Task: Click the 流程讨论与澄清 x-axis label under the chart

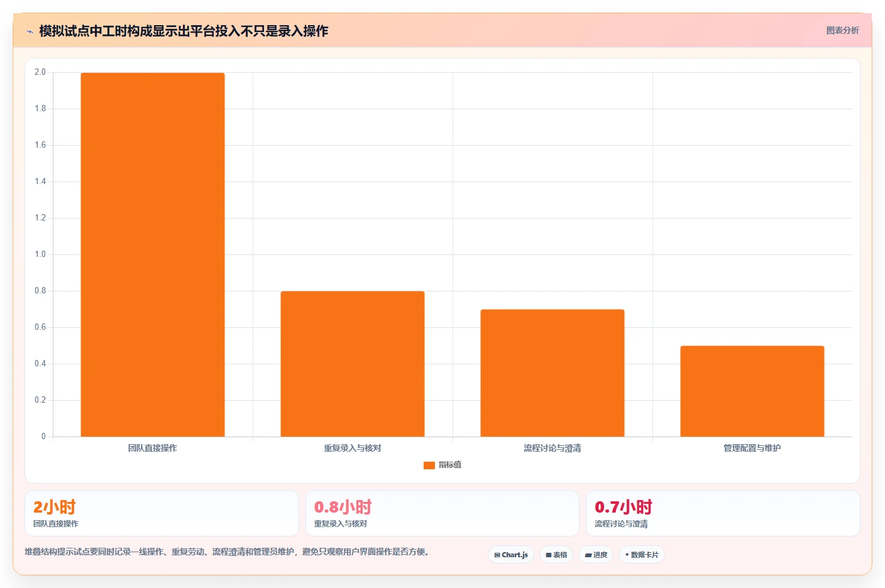Action: point(552,448)
